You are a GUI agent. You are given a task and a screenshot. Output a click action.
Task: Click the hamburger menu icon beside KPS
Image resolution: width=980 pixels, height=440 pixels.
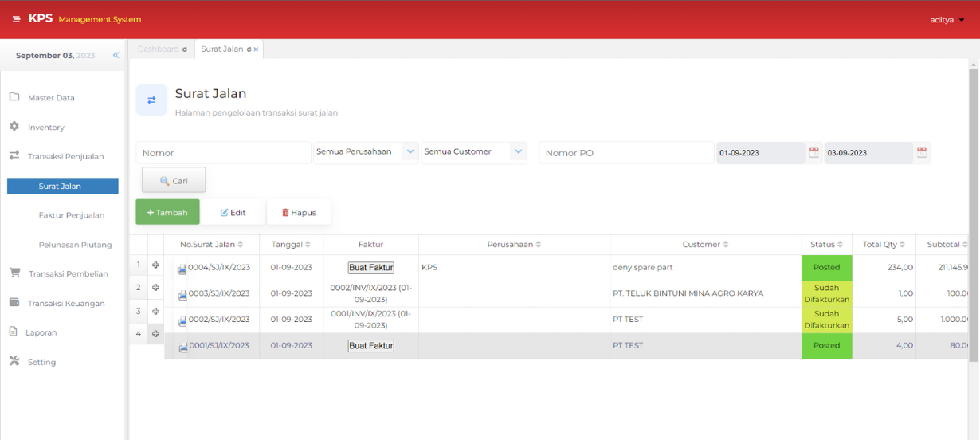[16, 19]
